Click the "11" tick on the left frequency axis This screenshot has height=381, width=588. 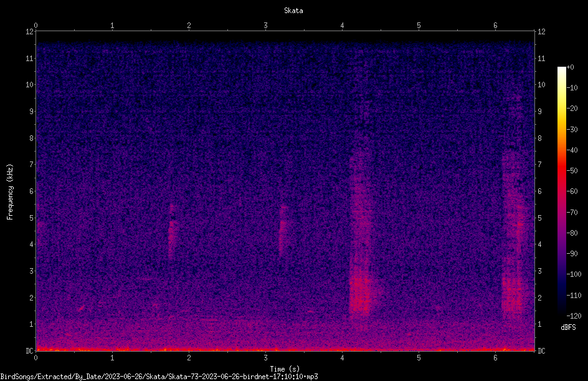coord(29,58)
